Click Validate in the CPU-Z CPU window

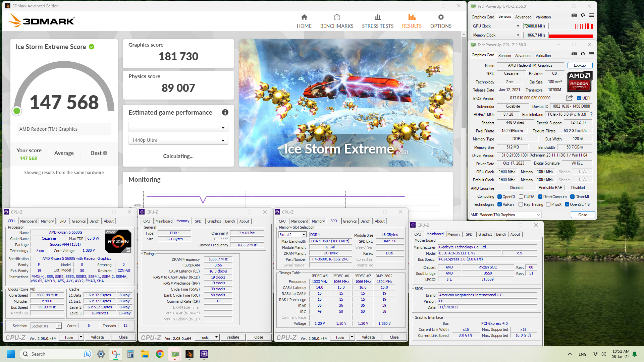tap(97, 337)
